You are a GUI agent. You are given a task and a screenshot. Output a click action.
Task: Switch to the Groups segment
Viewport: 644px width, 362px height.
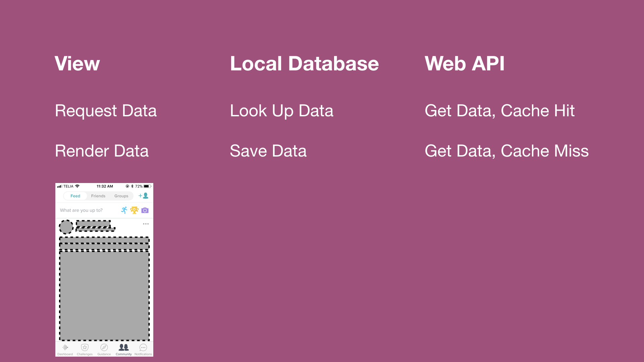coord(121,196)
